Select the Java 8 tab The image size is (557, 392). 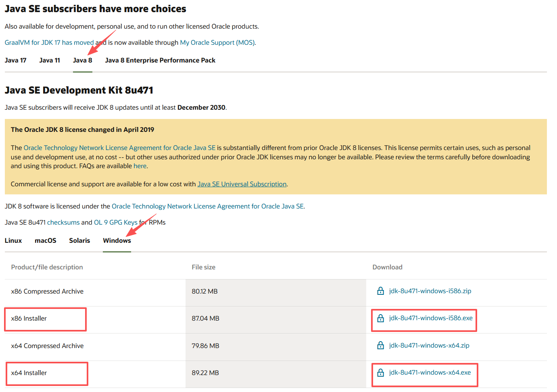click(83, 60)
